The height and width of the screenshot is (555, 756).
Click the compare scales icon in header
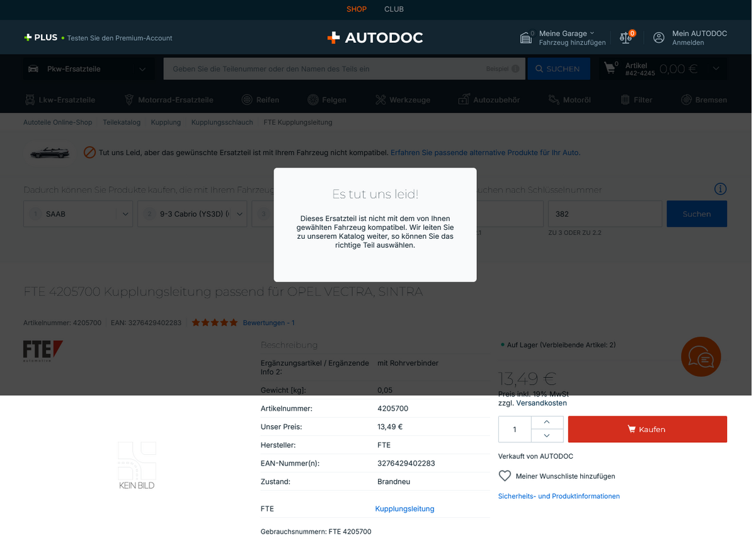point(626,38)
